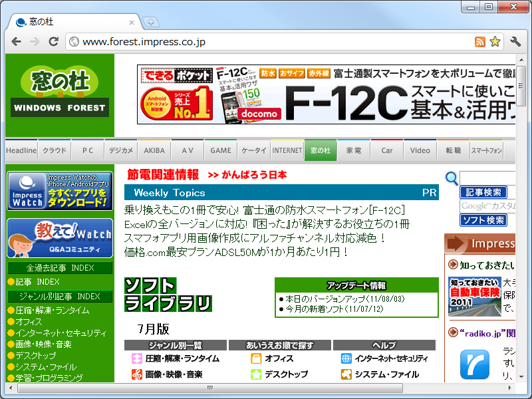The height and width of the screenshot is (399, 532).
Task: Open the 全過去記事 INDEX link
Action: tap(59, 267)
